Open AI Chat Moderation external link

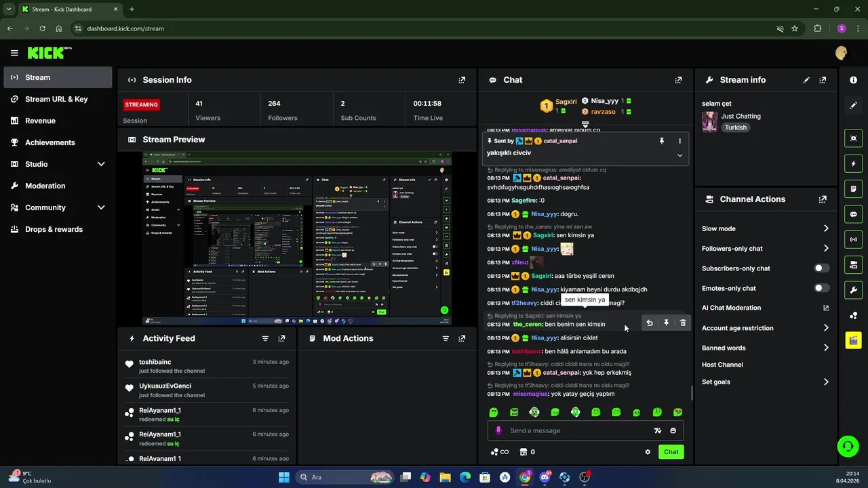point(826,308)
